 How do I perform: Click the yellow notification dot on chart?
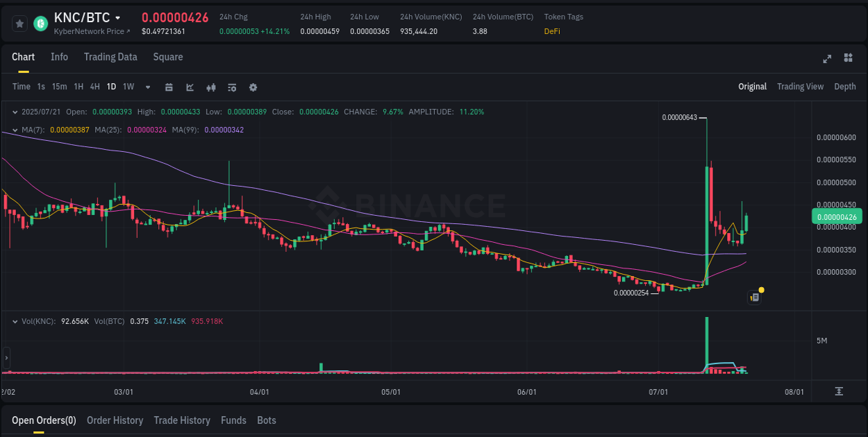point(761,289)
